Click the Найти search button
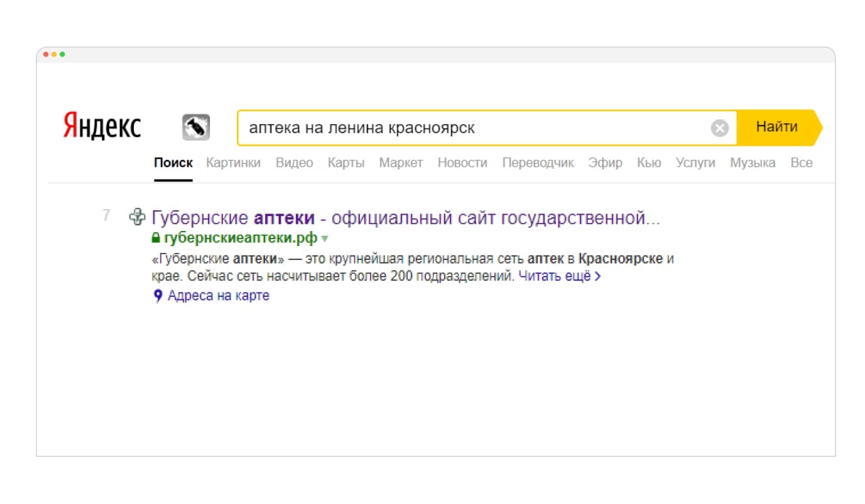The image size is (865, 504). [x=778, y=127]
